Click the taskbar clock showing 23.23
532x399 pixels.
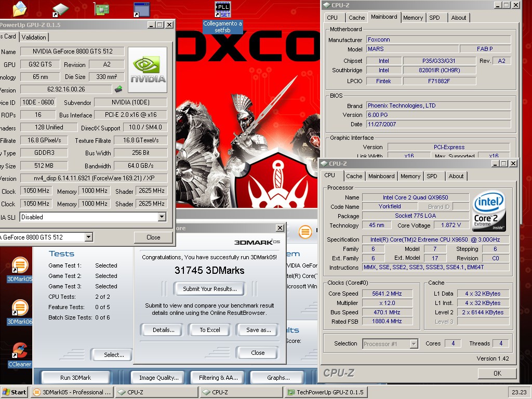click(519, 392)
